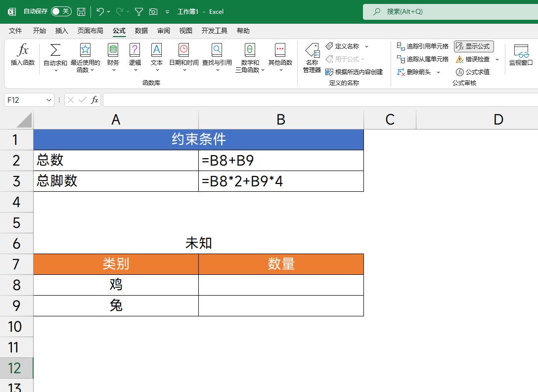
Task: Select row 4 header
Action: (x=16, y=202)
